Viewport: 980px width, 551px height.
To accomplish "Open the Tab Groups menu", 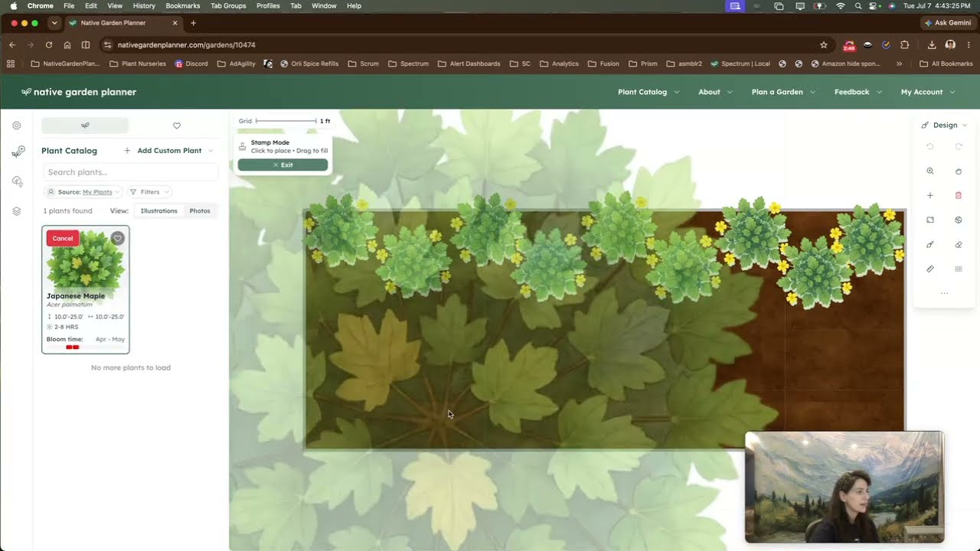I will click(x=228, y=5).
